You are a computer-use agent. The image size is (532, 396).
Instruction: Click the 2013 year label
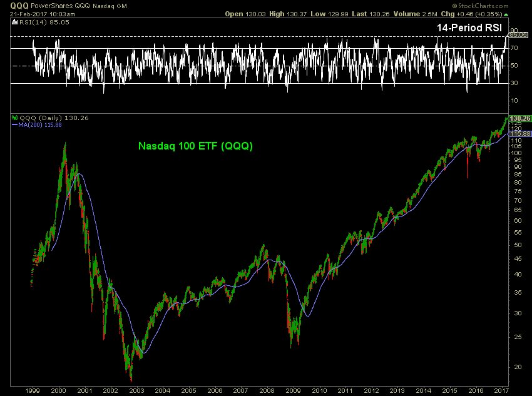[x=397, y=390]
